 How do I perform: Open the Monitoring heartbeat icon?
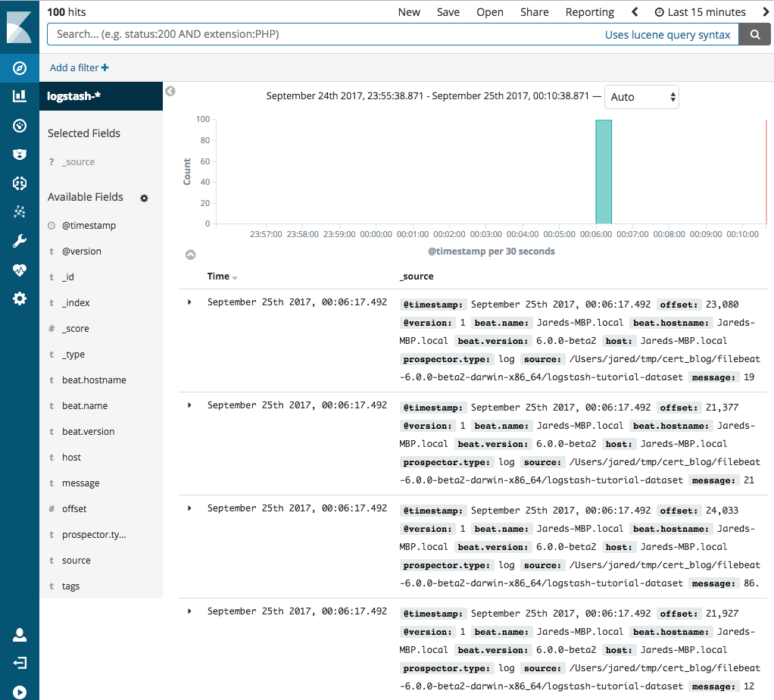(x=19, y=270)
